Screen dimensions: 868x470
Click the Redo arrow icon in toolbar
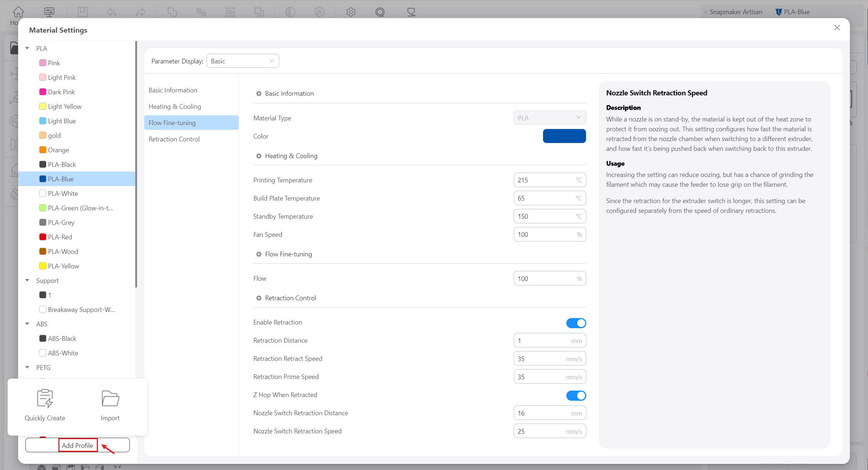tap(141, 12)
